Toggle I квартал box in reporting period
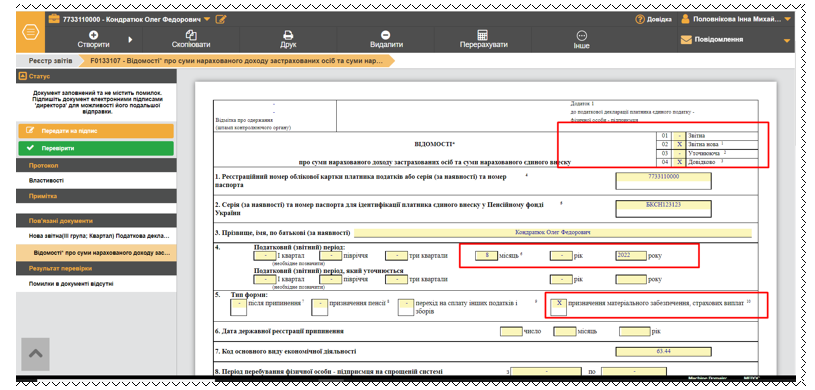 265,256
